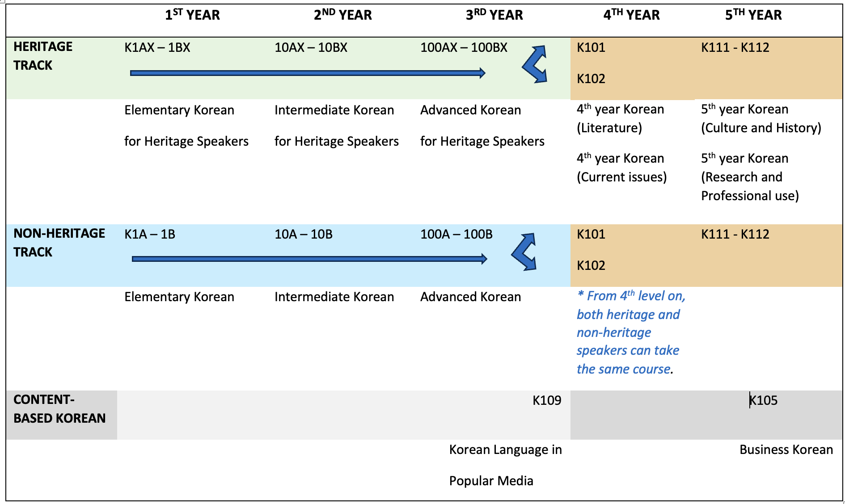Select K102 in the Non-Heritage Track row
The height and width of the screenshot is (504, 845).
point(591,265)
